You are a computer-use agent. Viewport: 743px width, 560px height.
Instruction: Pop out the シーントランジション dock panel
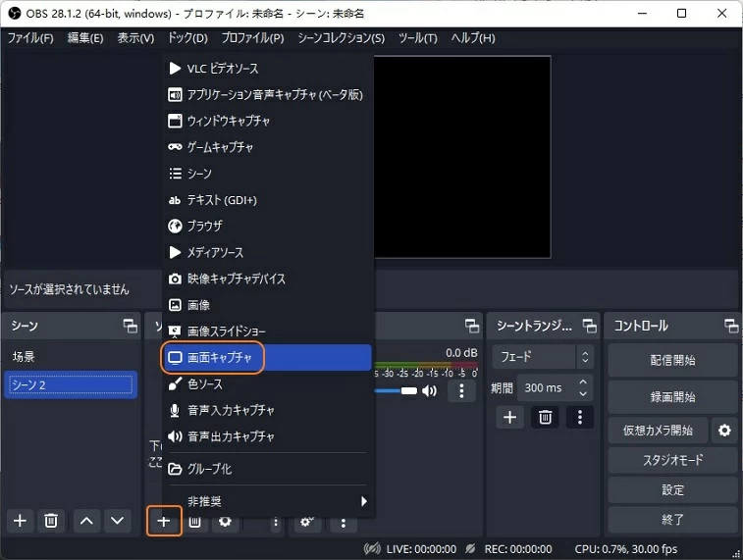590,327
